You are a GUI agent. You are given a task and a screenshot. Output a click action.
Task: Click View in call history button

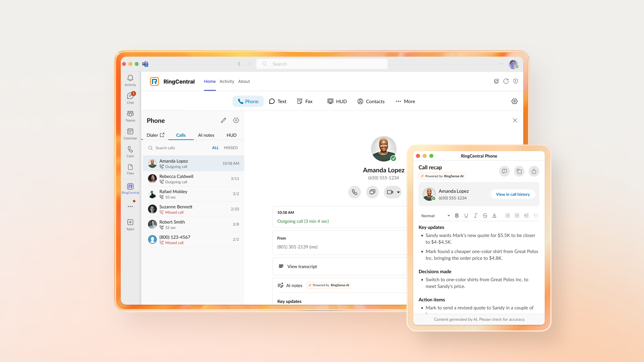coord(513,194)
